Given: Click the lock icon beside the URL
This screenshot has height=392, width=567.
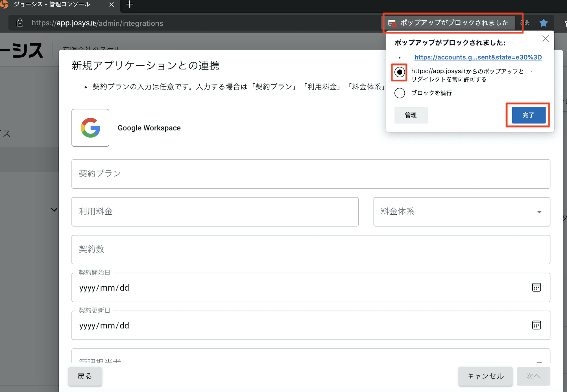Looking at the screenshot, I should [20, 23].
